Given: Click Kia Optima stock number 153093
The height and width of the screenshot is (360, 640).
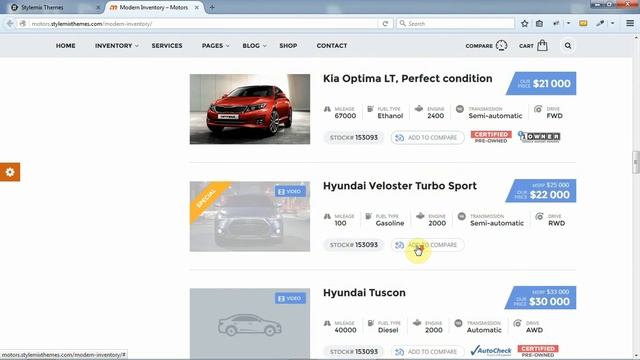Looking at the screenshot, I should point(354,138).
